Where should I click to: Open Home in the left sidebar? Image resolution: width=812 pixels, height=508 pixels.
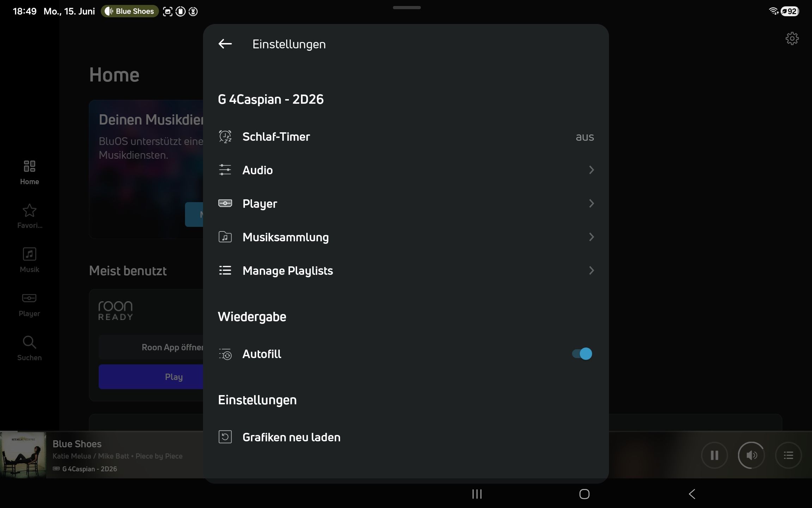point(29,173)
